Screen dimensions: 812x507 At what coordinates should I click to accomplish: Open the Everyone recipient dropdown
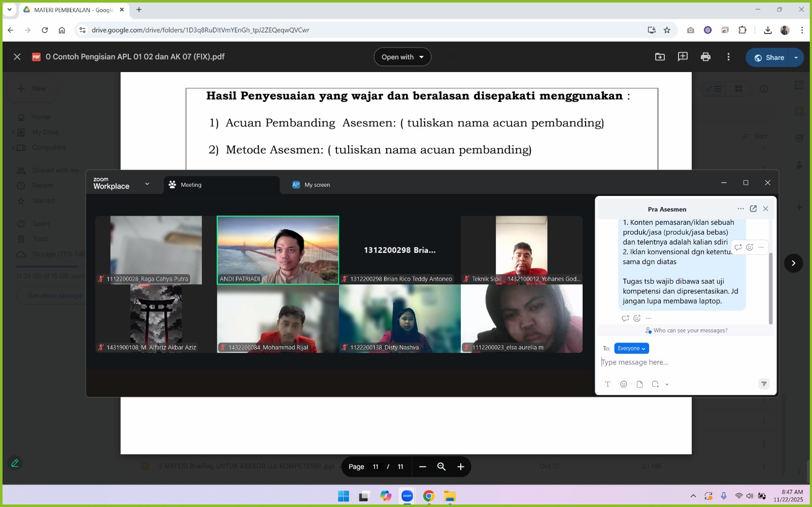[x=631, y=348]
